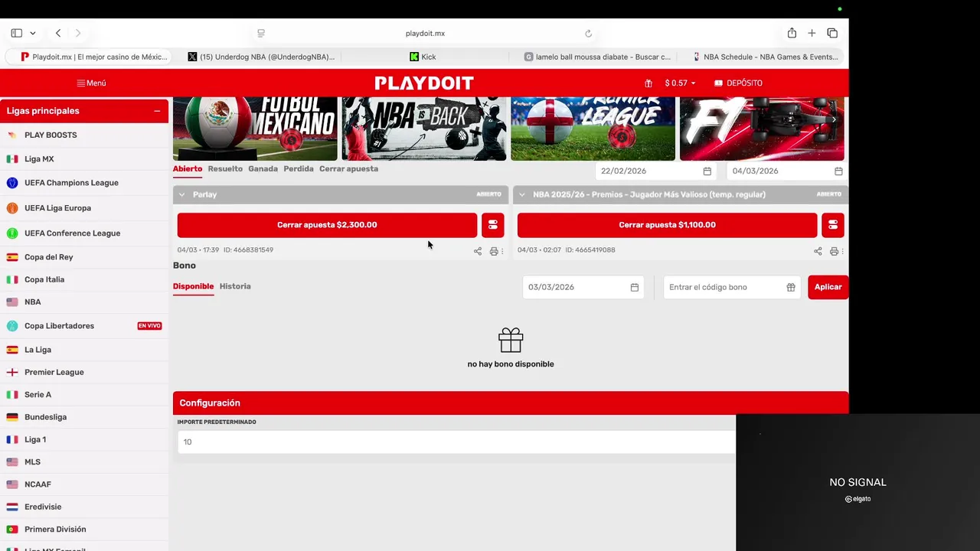Screen dimensions: 980x551
Task: Switch to the Kick tab
Action: (423, 57)
